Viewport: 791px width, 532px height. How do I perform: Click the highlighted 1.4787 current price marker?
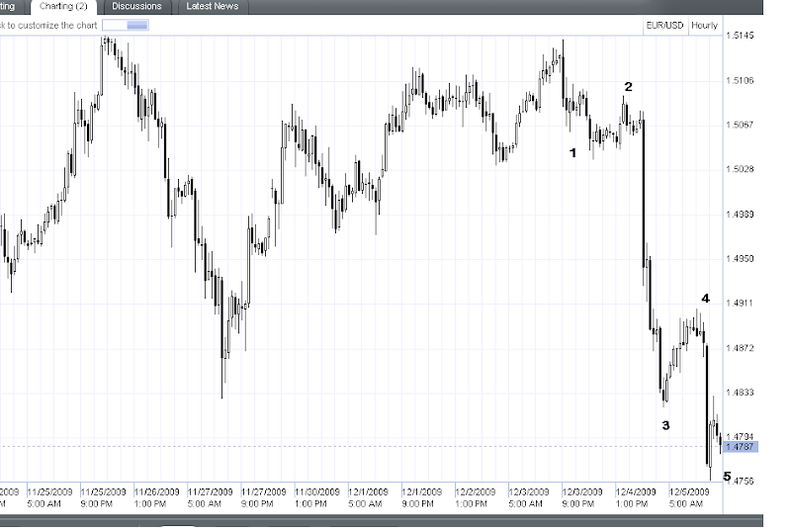click(740, 447)
